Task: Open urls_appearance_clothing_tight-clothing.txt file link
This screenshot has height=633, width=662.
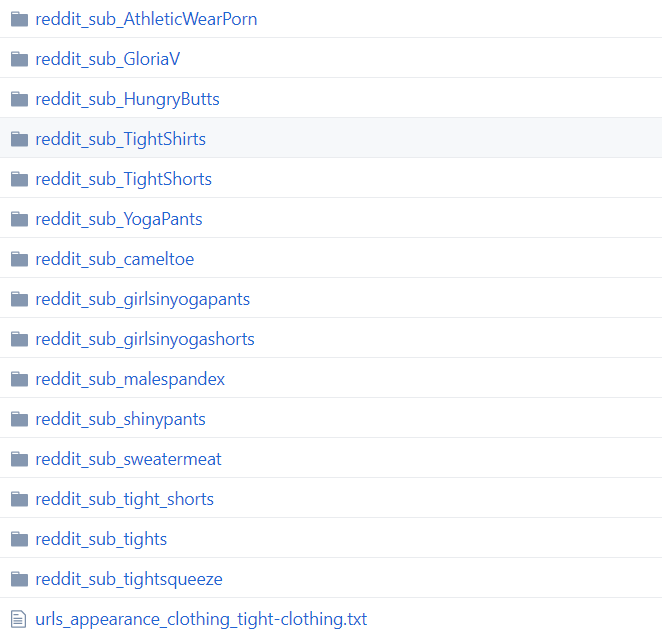Action: (x=201, y=619)
